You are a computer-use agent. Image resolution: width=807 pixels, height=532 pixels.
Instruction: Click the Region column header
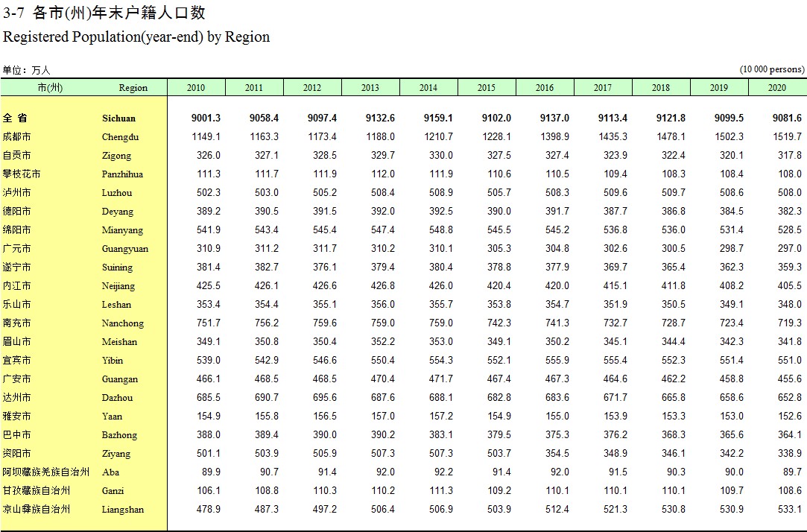(x=133, y=88)
